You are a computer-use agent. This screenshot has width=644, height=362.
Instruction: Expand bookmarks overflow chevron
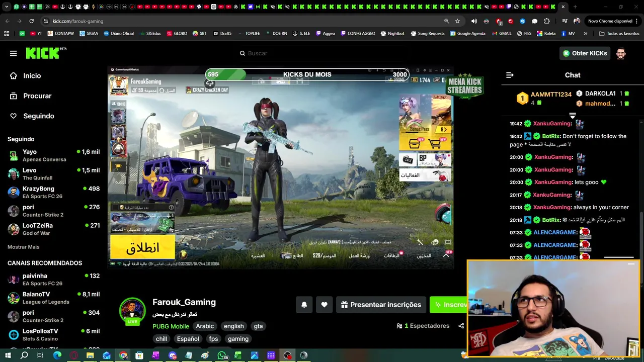(x=585, y=34)
